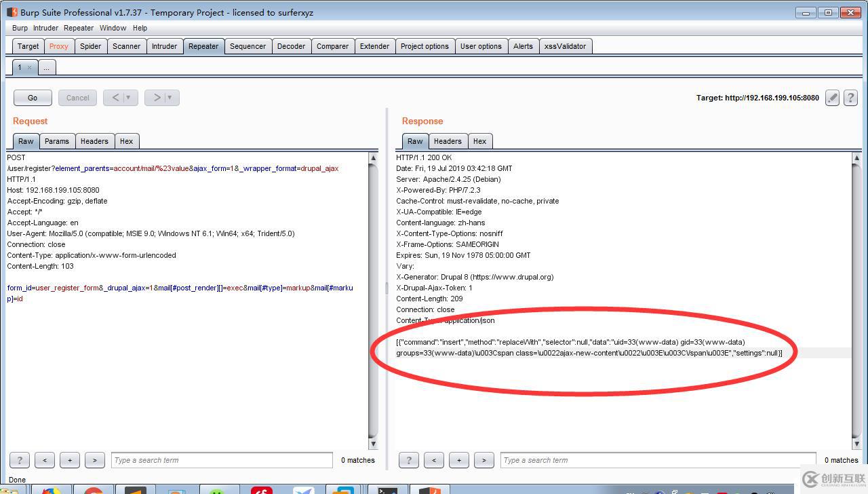Open Repeater help question-mark icon beside the target
The height and width of the screenshot is (494, 868).
(850, 98)
